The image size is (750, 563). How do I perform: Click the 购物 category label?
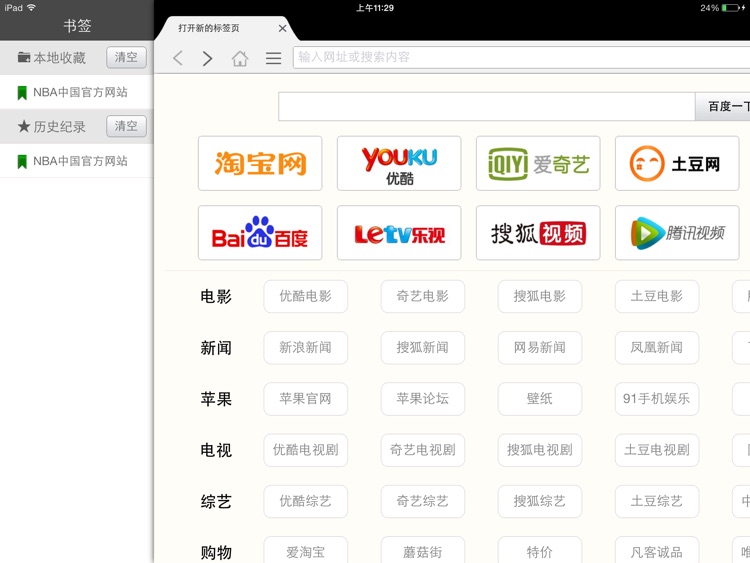(x=216, y=552)
